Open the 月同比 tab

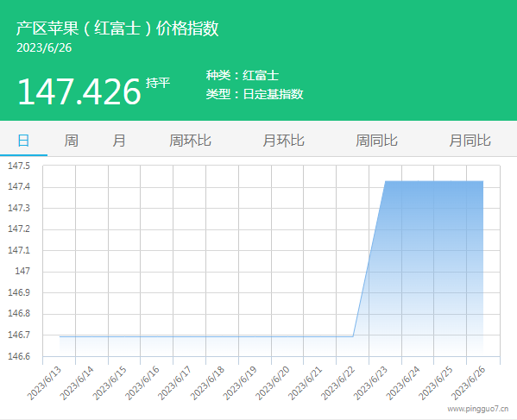(470, 141)
